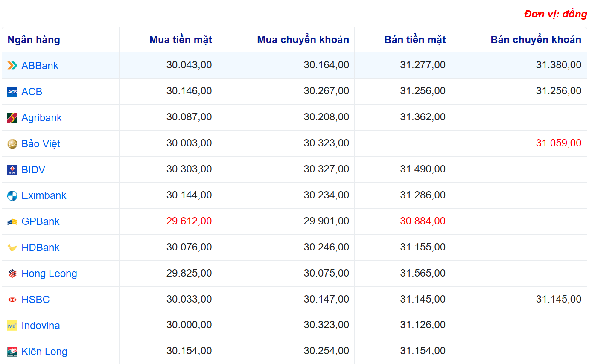Viewport: 589px width, 364px height.
Task: Click the HDBank logo icon
Action: 12,248
